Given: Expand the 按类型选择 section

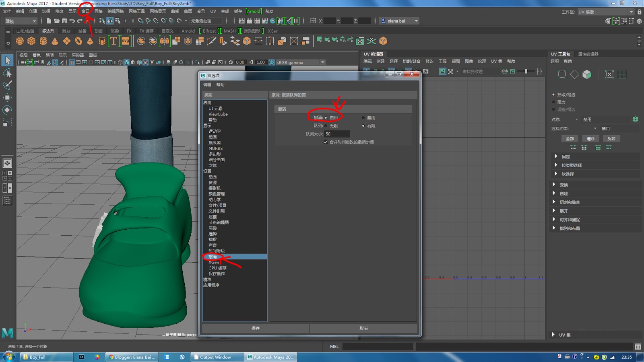Looking at the screenshot, I should click(556, 165).
